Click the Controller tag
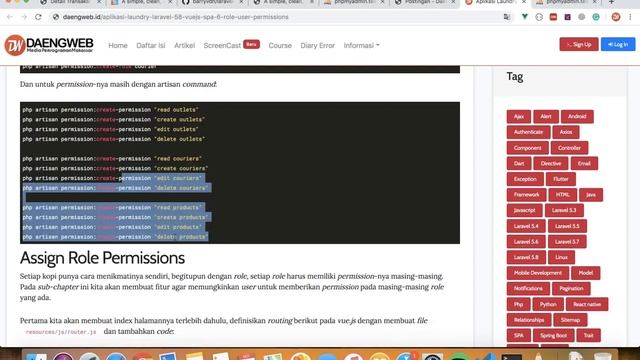The width and height of the screenshot is (640, 360). 569,148
